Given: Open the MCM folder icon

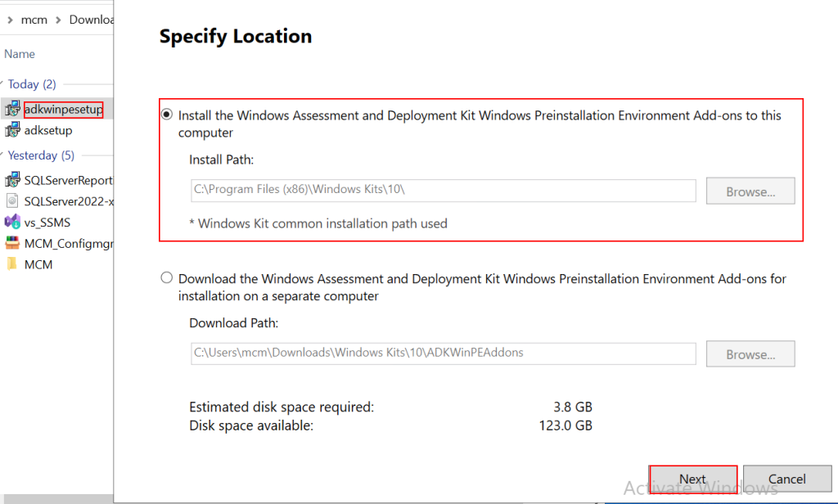Looking at the screenshot, I should click(12, 264).
